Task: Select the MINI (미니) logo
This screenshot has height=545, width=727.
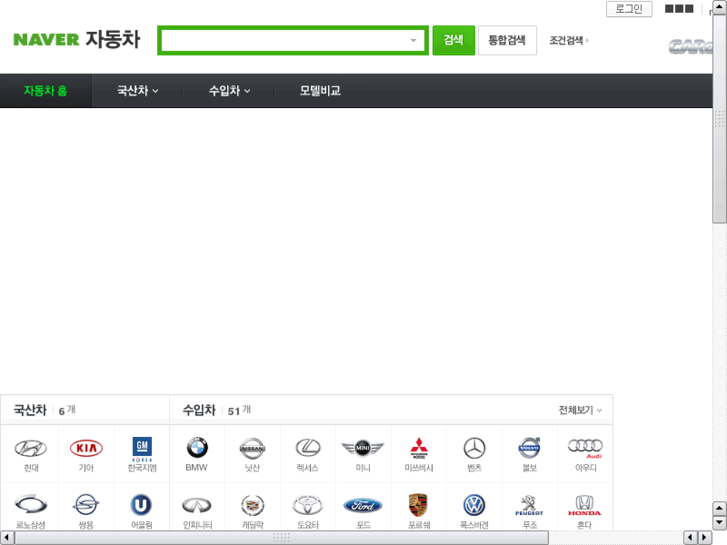Action: 363,448
